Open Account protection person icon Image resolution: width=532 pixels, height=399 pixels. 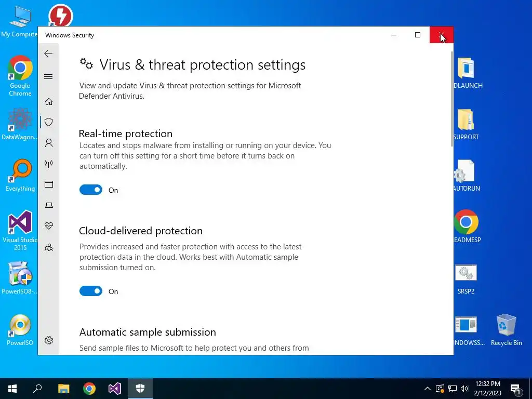point(49,143)
